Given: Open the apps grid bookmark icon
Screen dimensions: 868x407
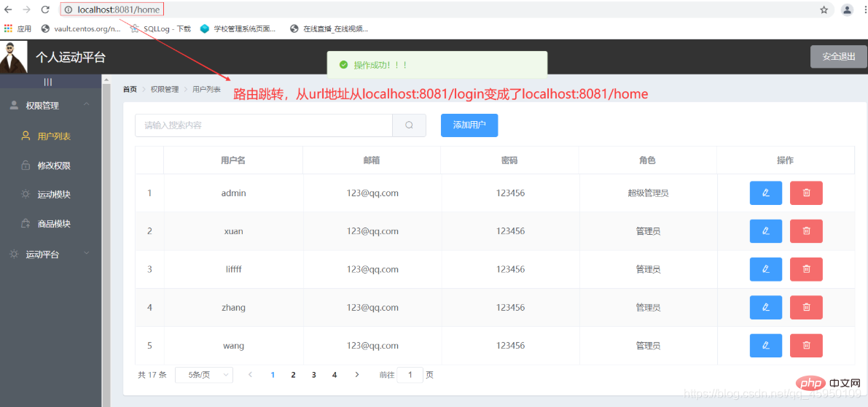Looking at the screenshot, I should [8, 28].
